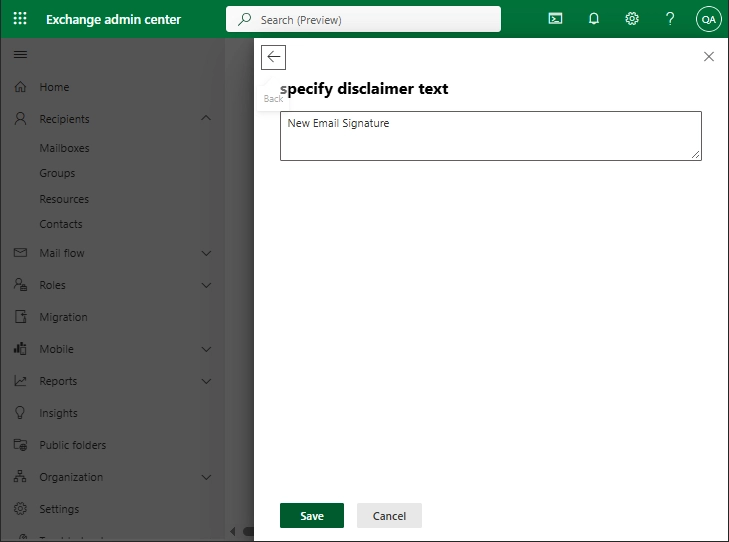Collapse the Recipients section chevron

click(x=206, y=118)
